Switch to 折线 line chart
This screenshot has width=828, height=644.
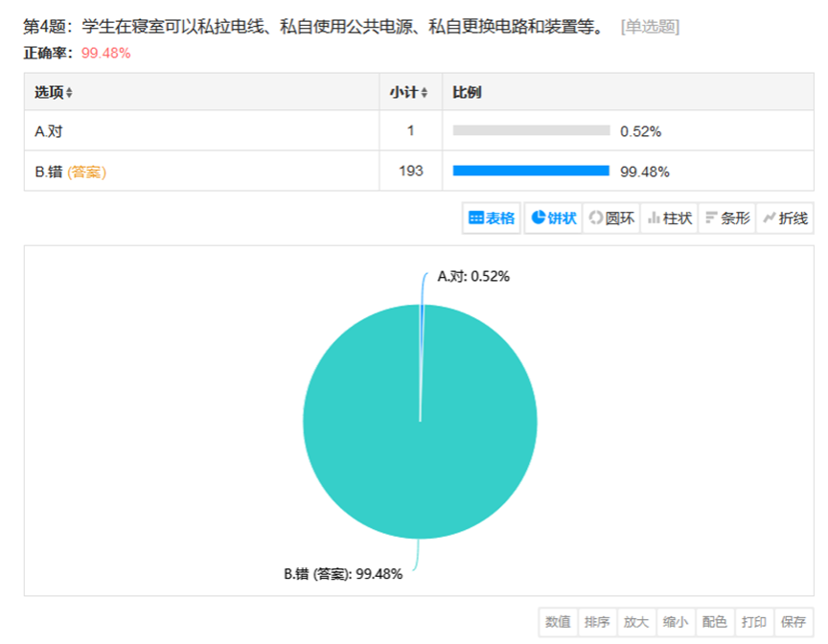785,218
